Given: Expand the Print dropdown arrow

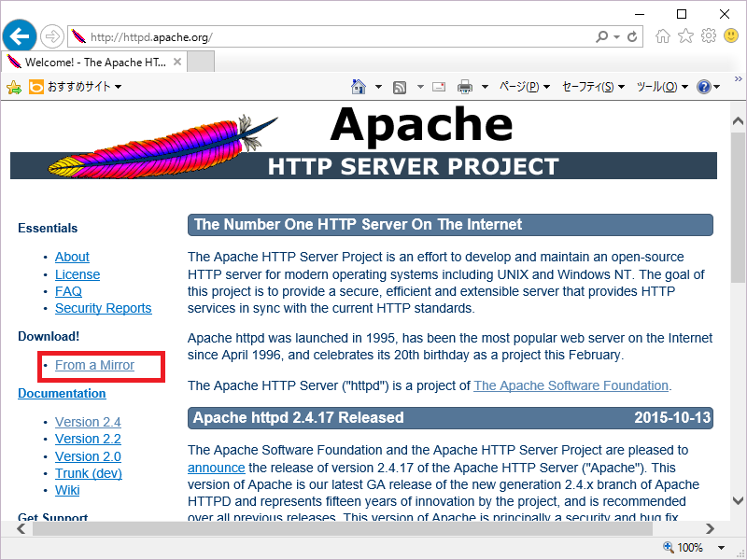Looking at the screenshot, I should 485,87.
